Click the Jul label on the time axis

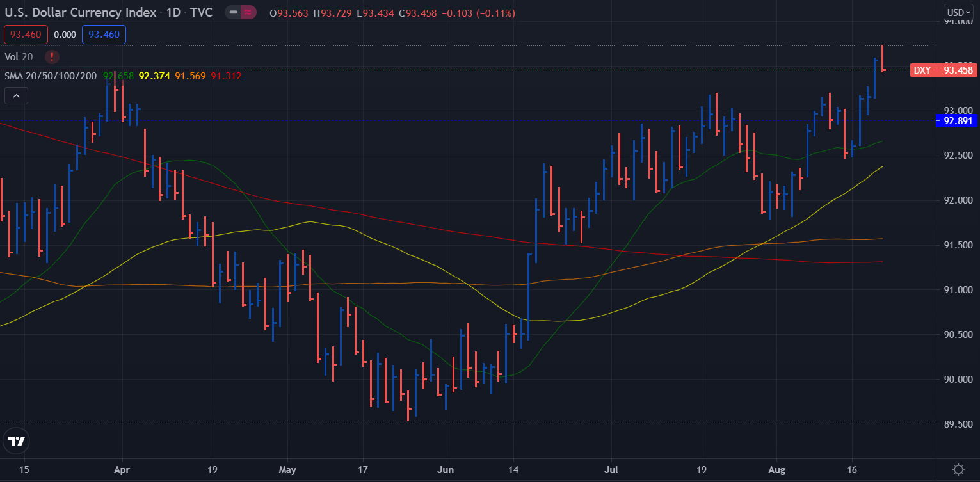tap(610, 469)
